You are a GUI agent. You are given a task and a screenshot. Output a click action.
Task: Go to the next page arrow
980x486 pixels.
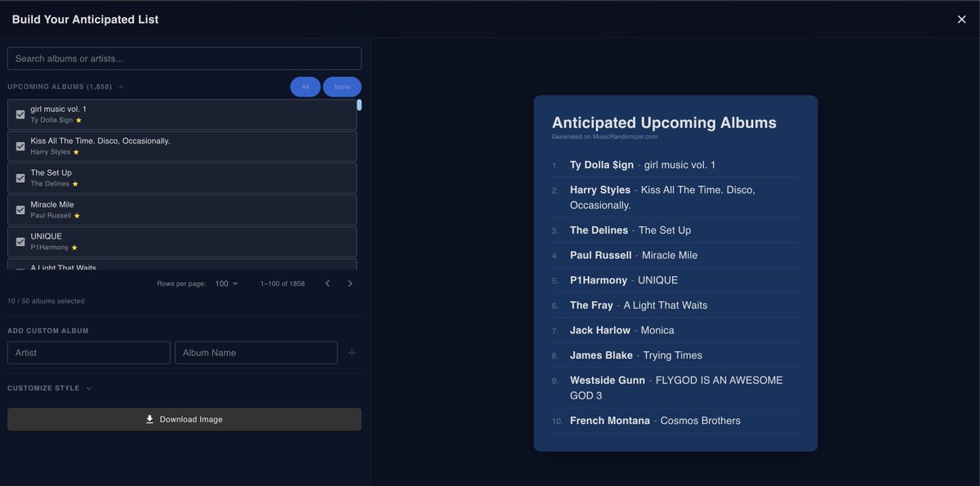tap(350, 283)
